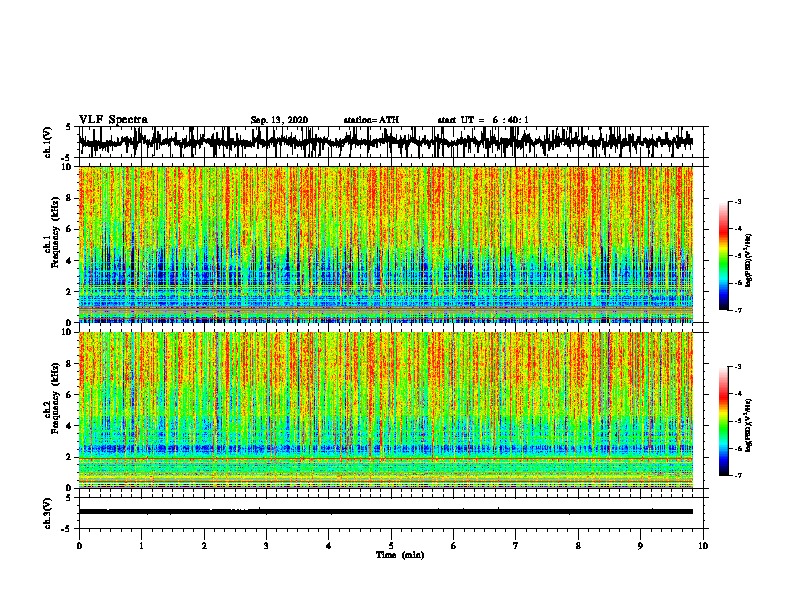Click the 'start UT = 6 : 40: 1' text
Viewport: 792px width, 612px height.
(483, 120)
